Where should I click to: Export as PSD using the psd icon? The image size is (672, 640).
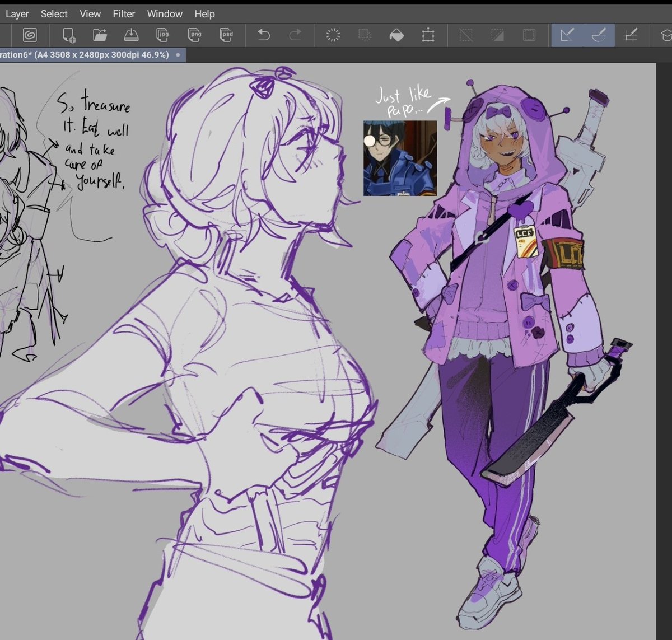pos(226,35)
